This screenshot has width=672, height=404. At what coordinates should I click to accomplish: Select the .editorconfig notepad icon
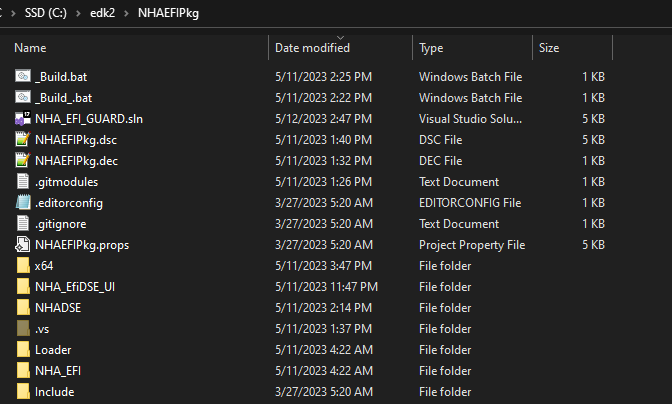point(23,202)
